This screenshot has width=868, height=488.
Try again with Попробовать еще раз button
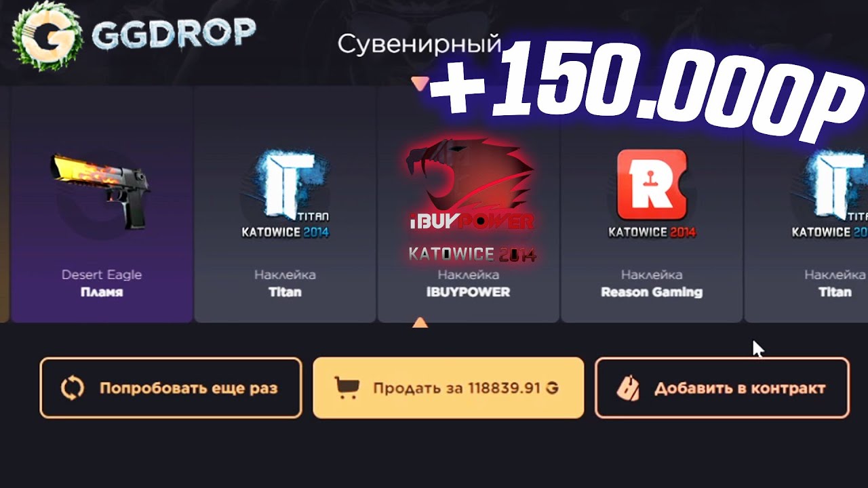click(171, 388)
